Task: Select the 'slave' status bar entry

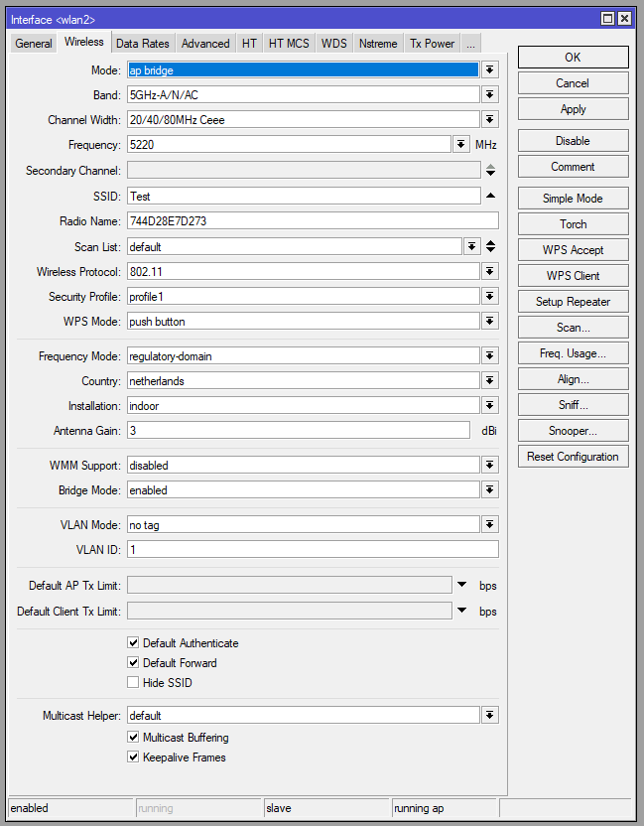Action: click(x=326, y=808)
